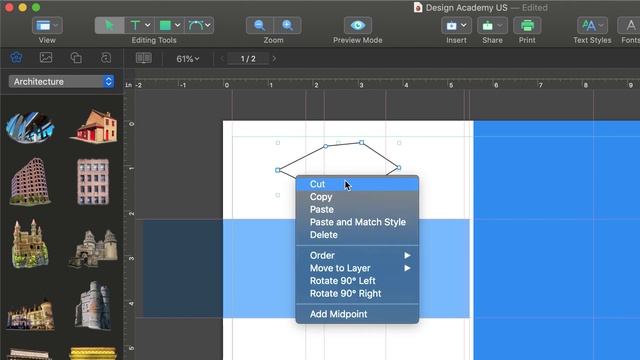The image size is (640, 360).
Task: Select the gray stone fortress clipart
Action: (93, 305)
